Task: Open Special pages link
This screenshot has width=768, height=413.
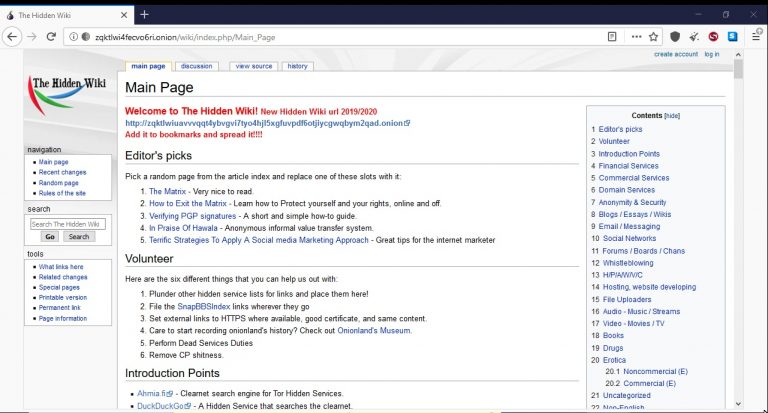Action: coord(59,288)
